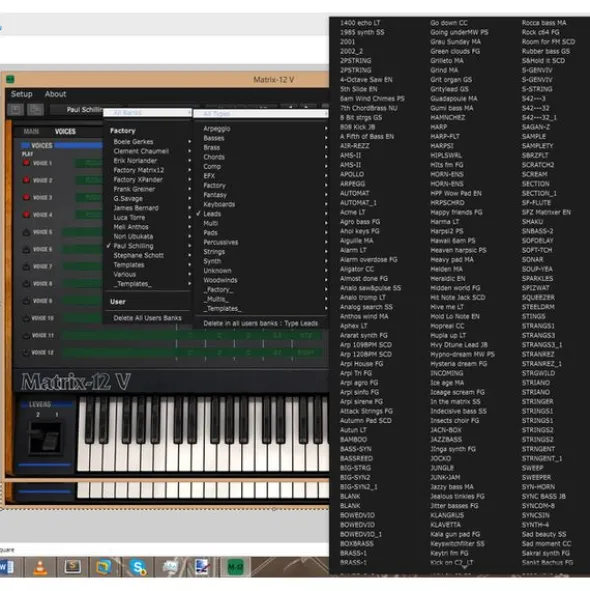This screenshot has width=590, height=591.
Task: Open the All Banks dropdown header
Action: [x=147, y=113]
